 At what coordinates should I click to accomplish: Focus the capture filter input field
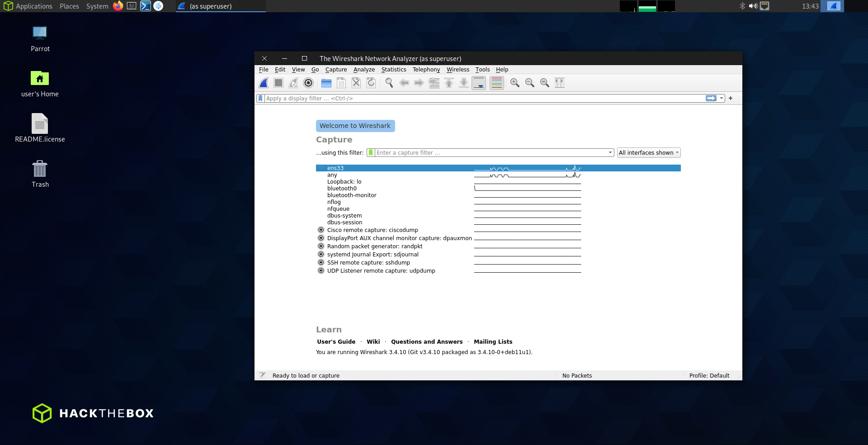click(491, 153)
